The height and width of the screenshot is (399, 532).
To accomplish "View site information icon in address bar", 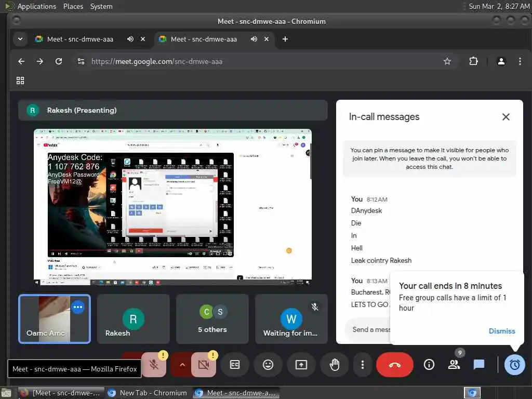I will point(81,61).
